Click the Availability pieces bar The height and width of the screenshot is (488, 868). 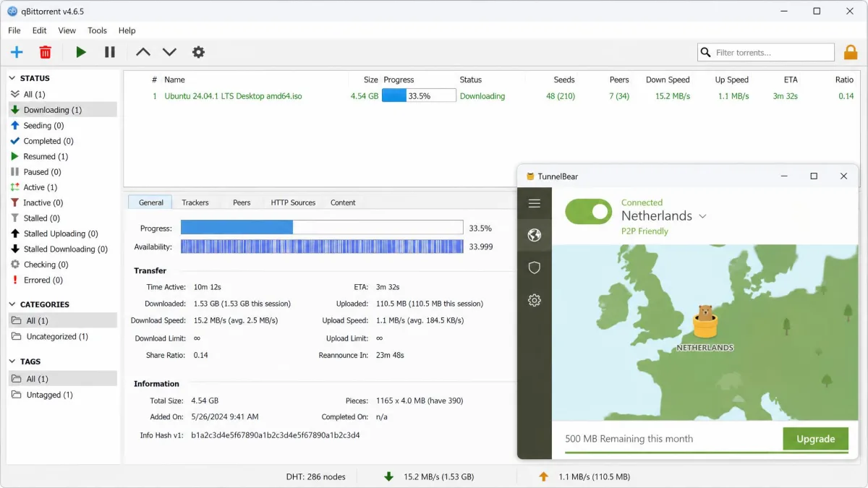(x=322, y=247)
